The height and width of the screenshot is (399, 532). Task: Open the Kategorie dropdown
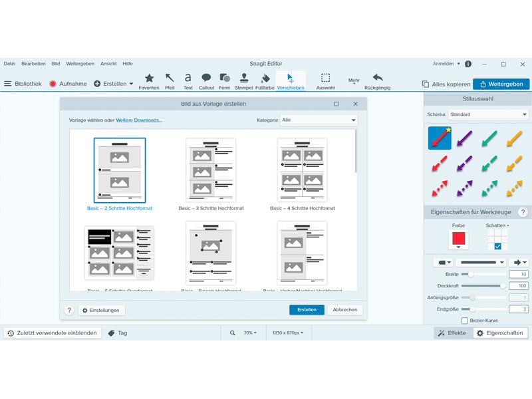(x=319, y=120)
